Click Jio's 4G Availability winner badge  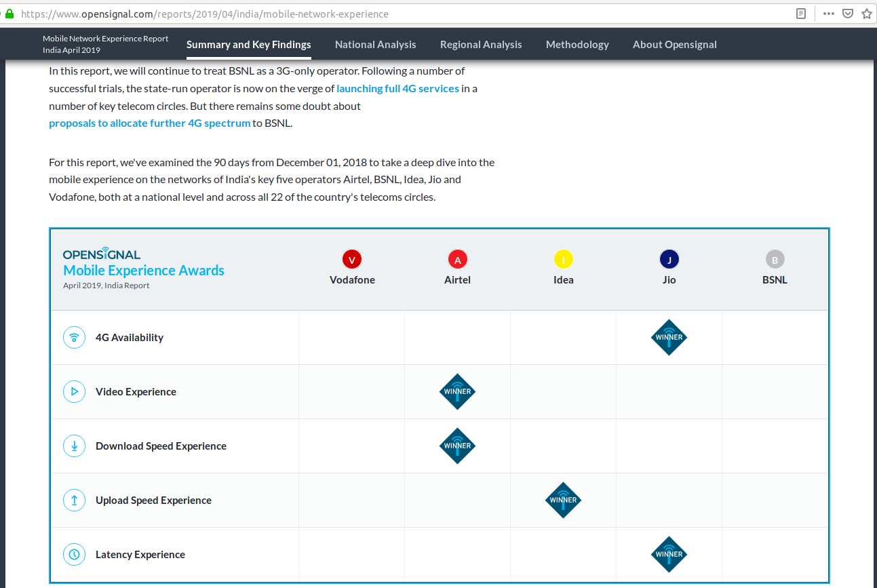tap(669, 338)
